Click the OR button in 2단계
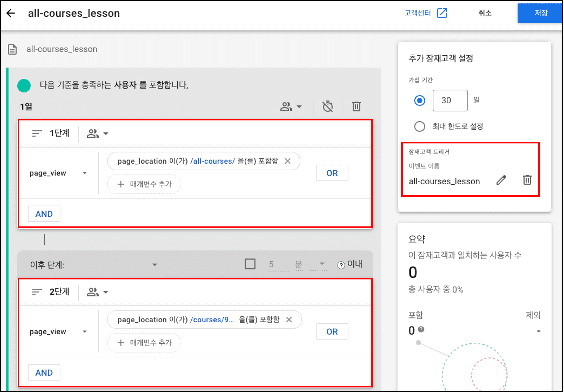This screenshot has height=392, width=564. pos(332,332)
